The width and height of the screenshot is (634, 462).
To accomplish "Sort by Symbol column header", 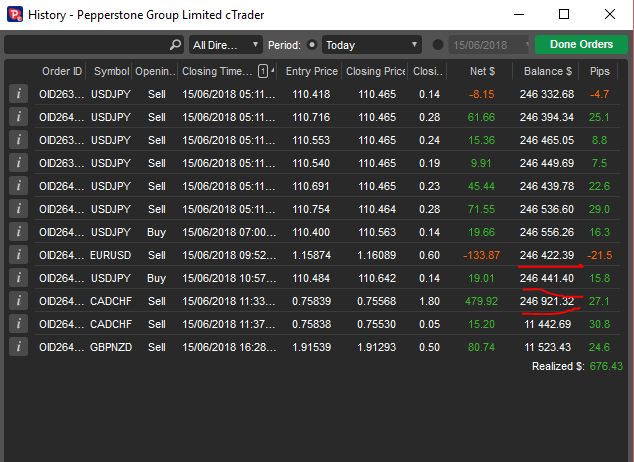I will [112, 72].
